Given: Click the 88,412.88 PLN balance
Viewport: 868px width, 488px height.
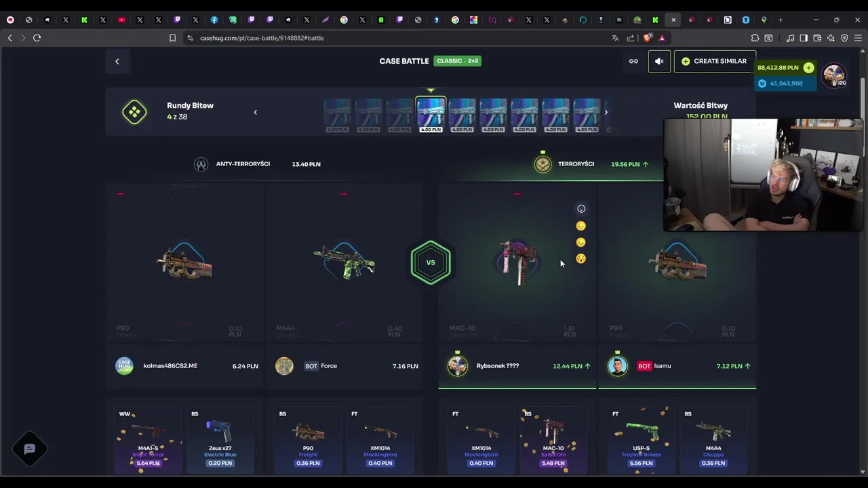Looking at the screenshot, I should [778, 68].
